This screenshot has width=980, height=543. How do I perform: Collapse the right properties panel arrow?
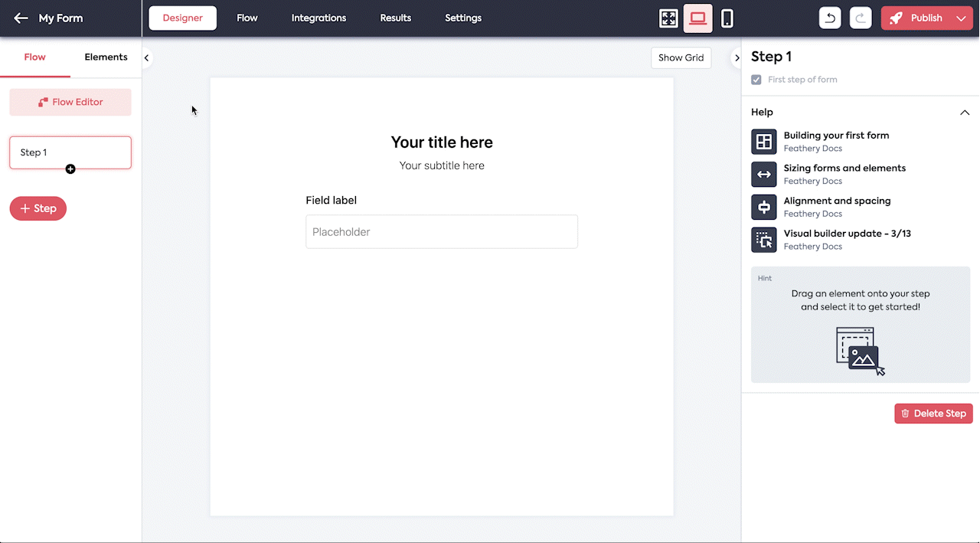(737, 57)
